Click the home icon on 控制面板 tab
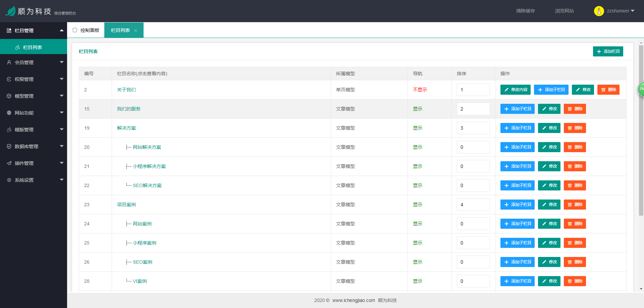644x308 pixels. pos(75,30)
